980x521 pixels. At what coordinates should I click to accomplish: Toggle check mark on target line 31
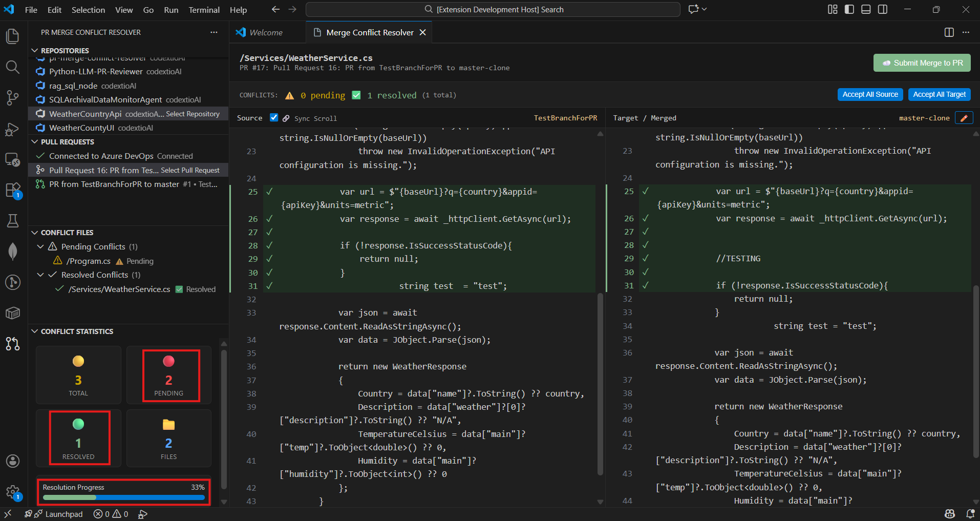point(646,285)
